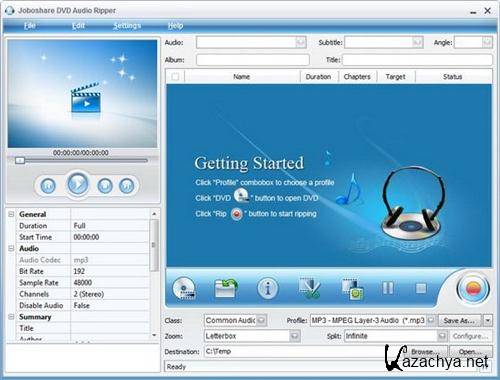
Task: Select the Bit Rate value 192
Action: (x=110, y=271)
